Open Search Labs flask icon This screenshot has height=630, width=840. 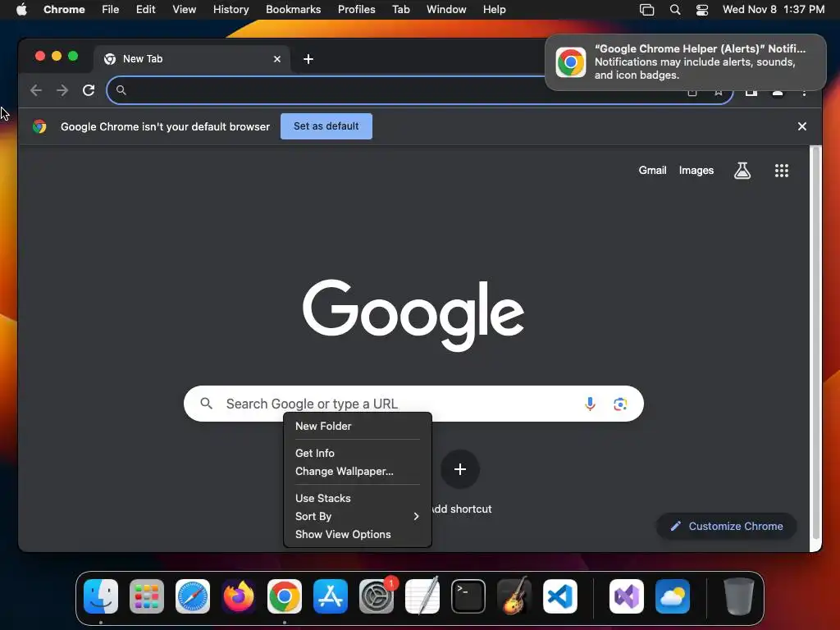click(742, 171)
